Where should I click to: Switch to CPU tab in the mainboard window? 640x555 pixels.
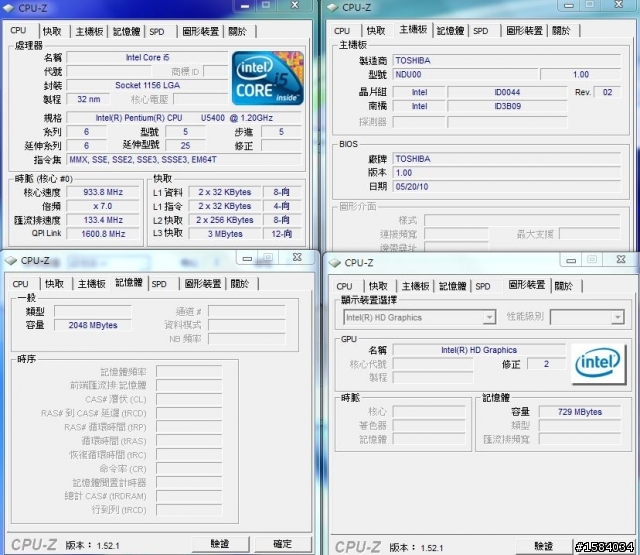pyautogui.click(x=342, y=31)
